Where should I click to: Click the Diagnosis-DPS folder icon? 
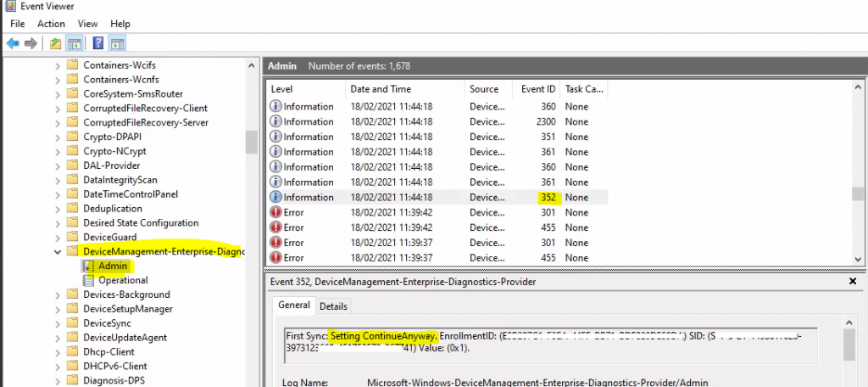click(x=73, y=380)
